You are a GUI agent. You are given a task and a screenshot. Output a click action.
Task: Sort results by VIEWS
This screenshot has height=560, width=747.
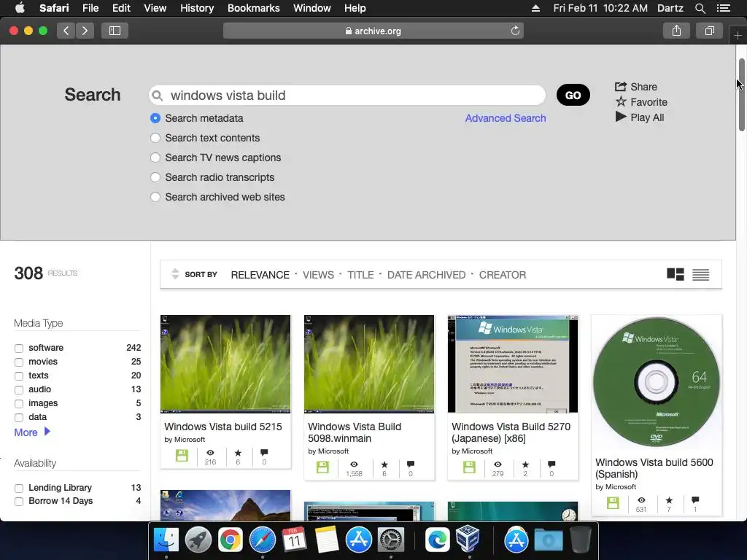coord(318,275)
